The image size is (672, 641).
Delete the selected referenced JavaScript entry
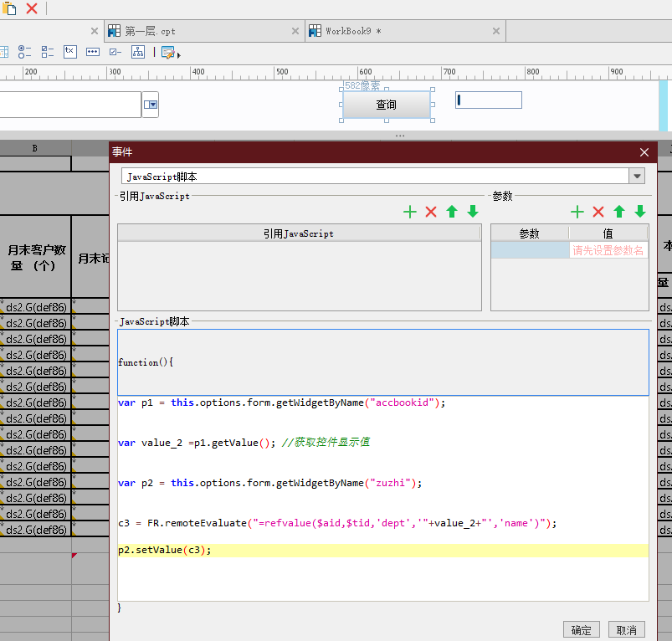(431, 212)
